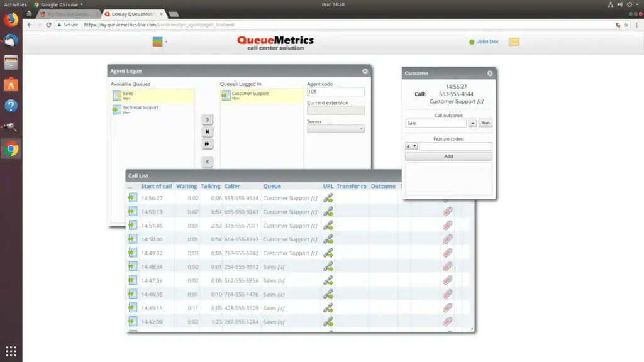
Task: Open the Server dropdown list
Action: click(x=336, y=129)
